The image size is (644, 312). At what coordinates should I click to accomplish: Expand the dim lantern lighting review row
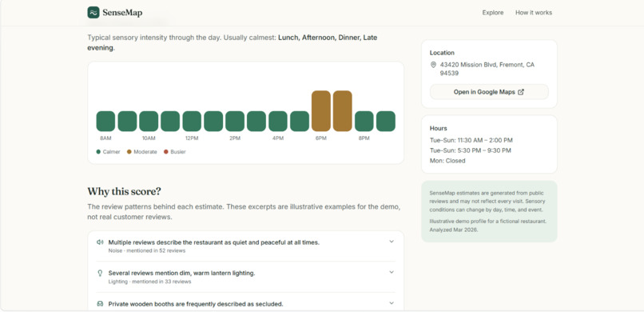pos(245,277)
